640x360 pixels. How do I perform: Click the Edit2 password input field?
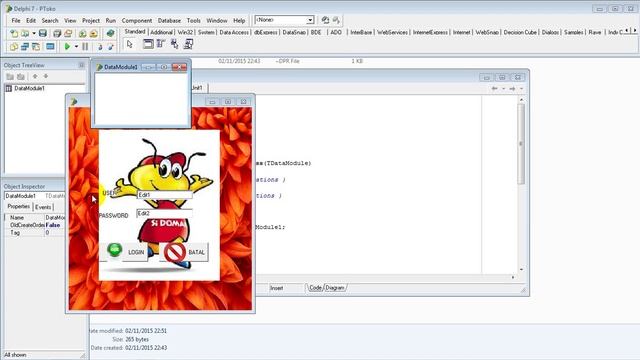[x=164, y=213]
